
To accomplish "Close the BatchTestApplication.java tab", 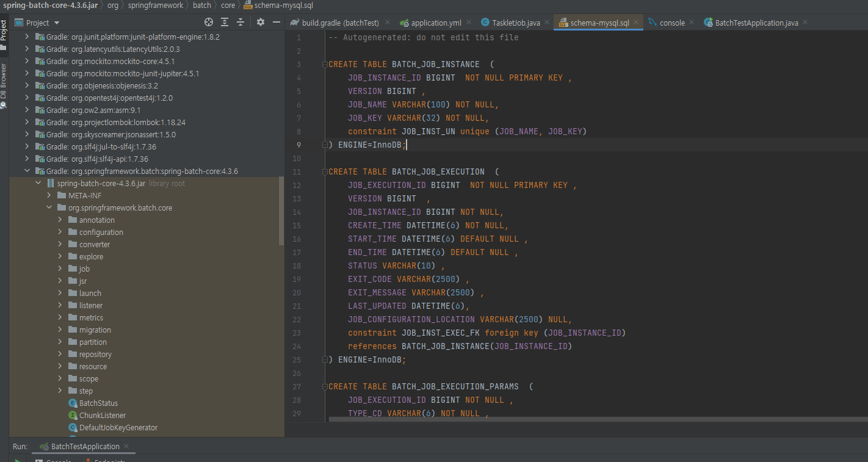I will coord(805,23).
